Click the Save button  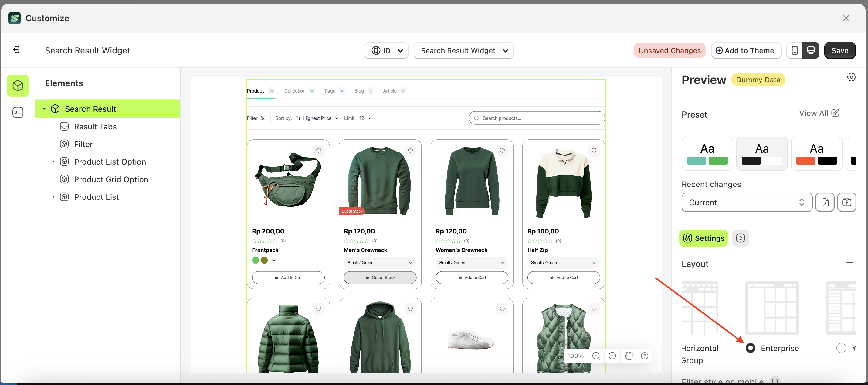click(x=839, y=51)
